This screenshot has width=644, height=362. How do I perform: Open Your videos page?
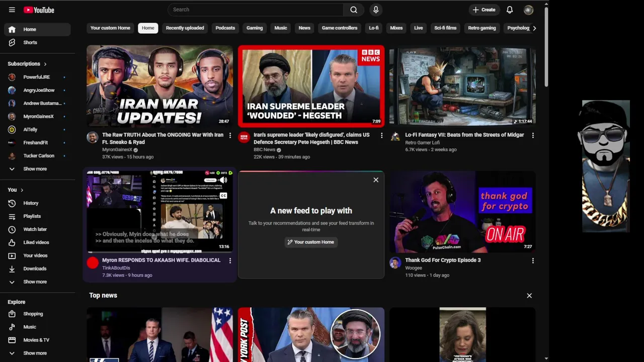tap(37, 255)
